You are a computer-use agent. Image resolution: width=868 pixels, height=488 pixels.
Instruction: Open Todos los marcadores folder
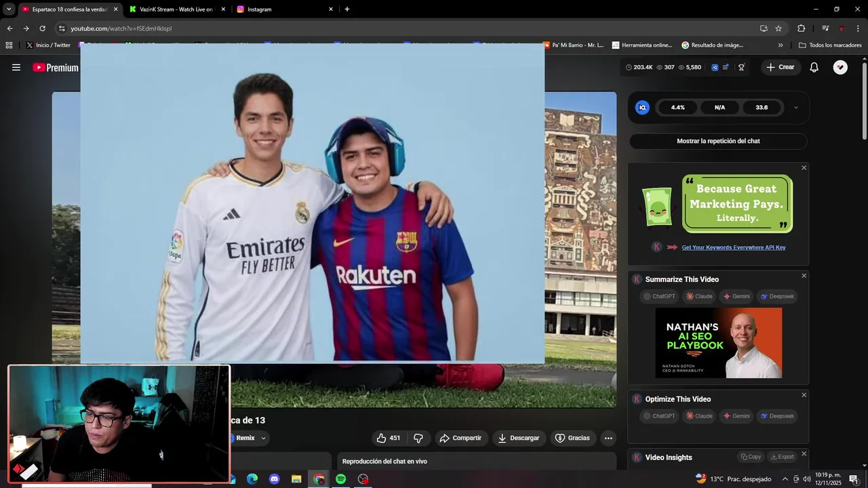830,45
